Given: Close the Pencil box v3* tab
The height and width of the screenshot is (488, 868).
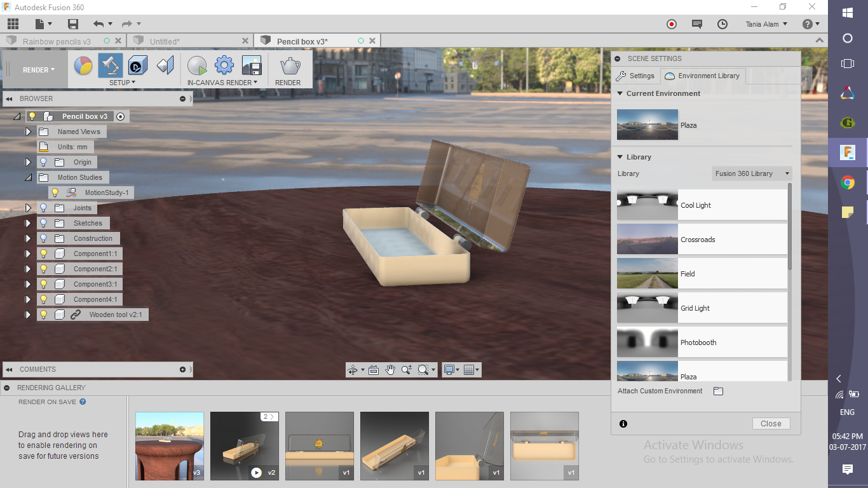Looking at the screenshot, I should point(372,41).
